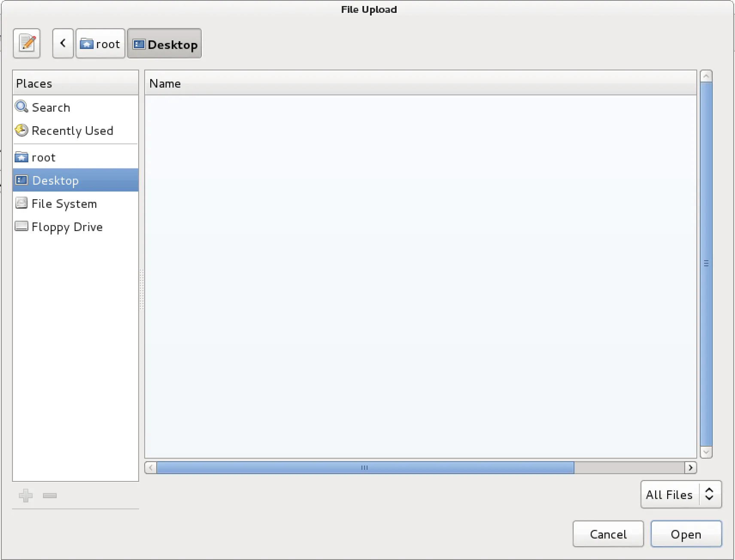The height and width of the screenshot is (560, 735).
Task: Click the plus icon to add bookmark
Action: 26,496
